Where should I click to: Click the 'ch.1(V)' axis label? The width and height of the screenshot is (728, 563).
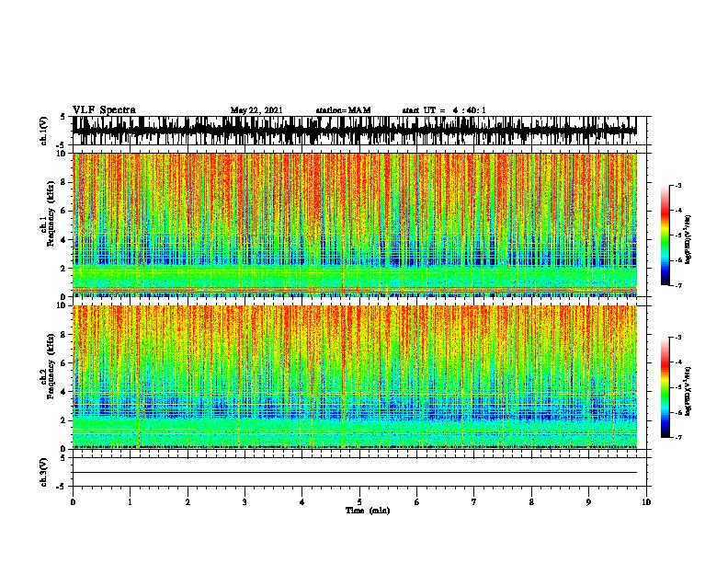[x=44, y=131]
